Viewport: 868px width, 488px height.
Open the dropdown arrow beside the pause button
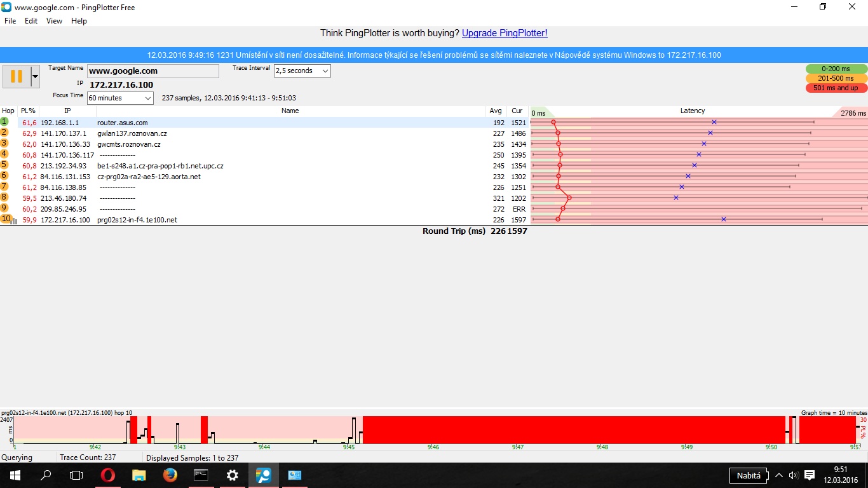[36, 76]
